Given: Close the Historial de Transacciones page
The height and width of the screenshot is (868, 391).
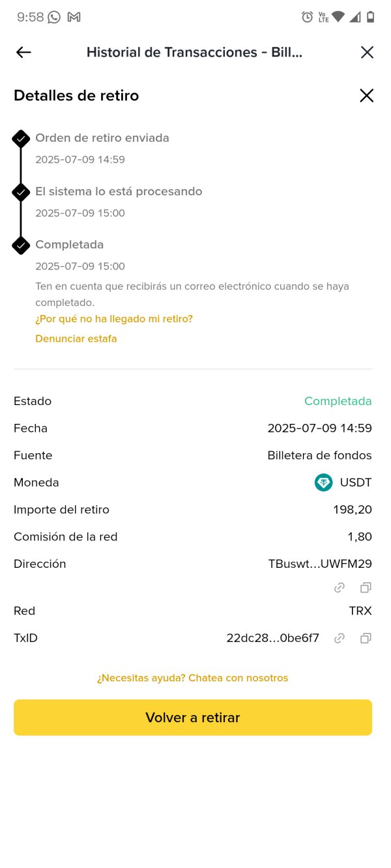Looking at the screenshot, I should pyautogui.click(x=367, y=53).
